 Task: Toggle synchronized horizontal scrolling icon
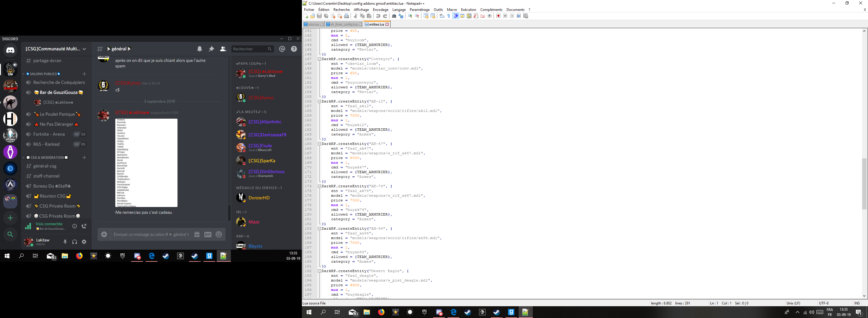(433, 16)
